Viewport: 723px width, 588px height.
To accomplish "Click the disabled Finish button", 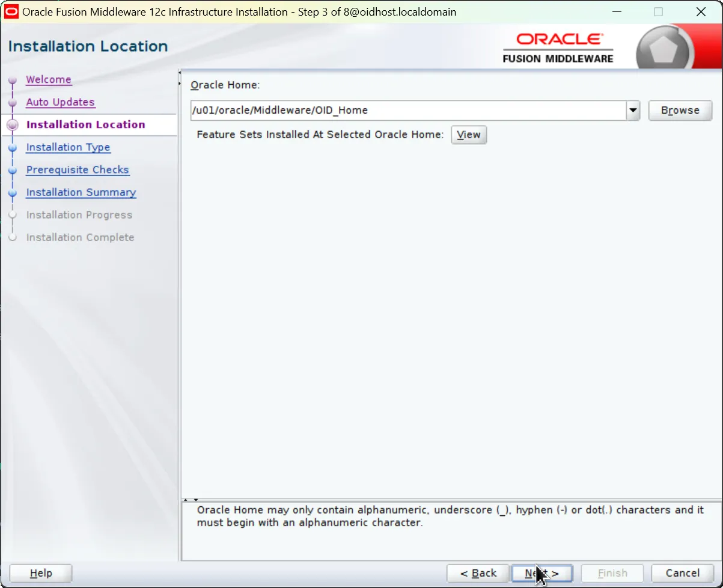I will click(612, 574).
